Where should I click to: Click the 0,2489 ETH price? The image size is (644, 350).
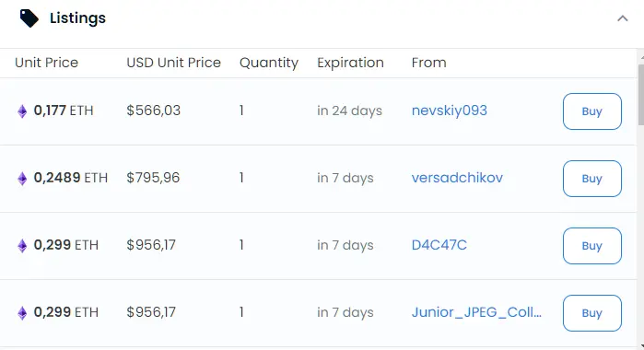tap(71, 178)
